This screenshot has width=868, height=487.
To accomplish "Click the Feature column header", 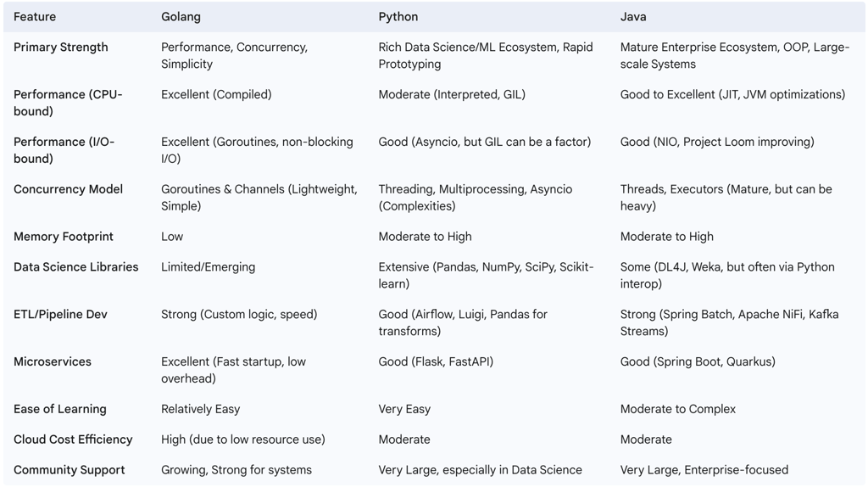I will (36, 17).
